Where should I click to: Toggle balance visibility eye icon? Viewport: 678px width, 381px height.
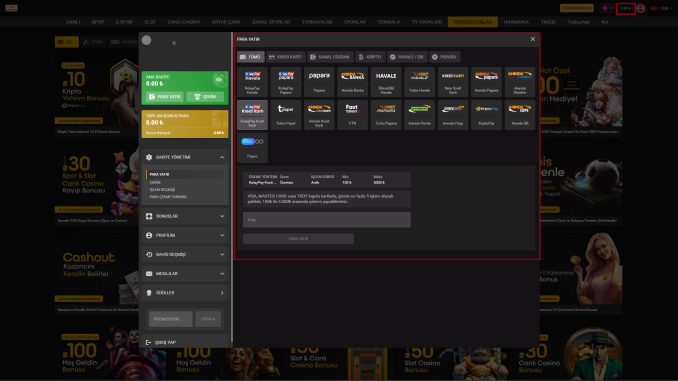coord(219,80)
